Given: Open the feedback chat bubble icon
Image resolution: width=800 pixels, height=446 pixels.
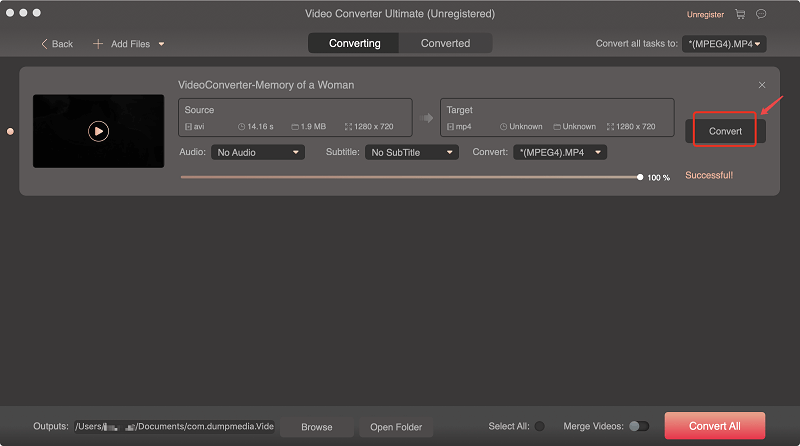Looking at the screenshot, I should pos(761,15).
